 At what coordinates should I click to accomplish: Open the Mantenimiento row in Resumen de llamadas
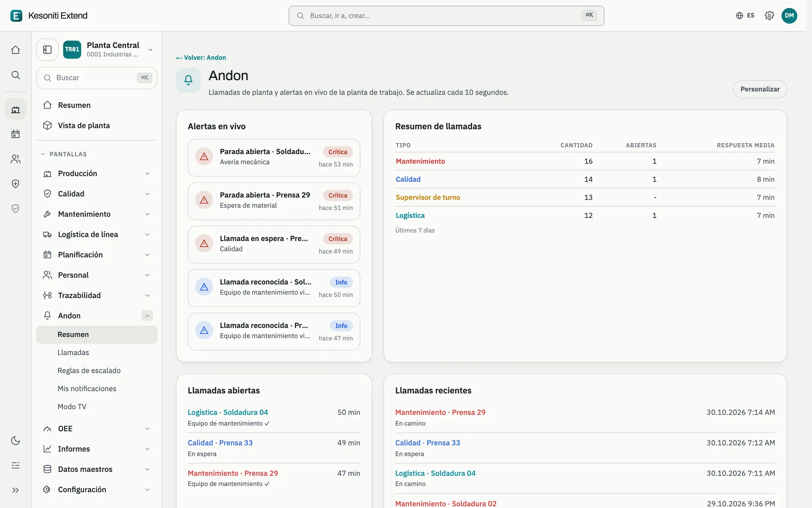point(585,161)
